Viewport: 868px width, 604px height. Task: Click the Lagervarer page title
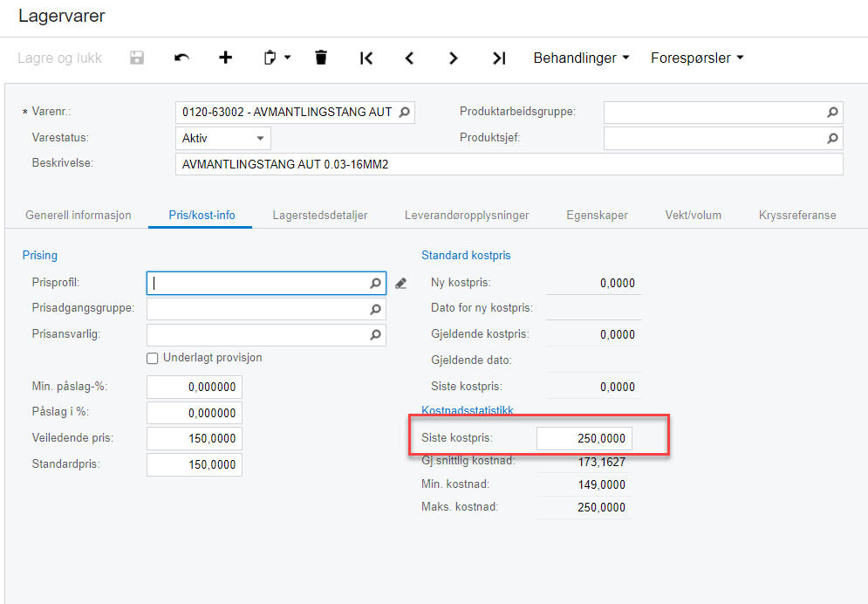click(61, 16)
